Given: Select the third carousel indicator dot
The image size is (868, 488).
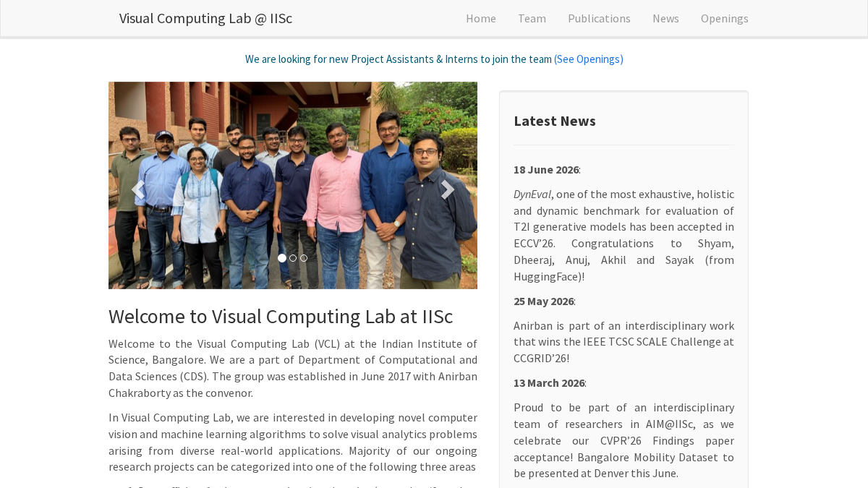Looking at the screenshot, I should (304, 258).
